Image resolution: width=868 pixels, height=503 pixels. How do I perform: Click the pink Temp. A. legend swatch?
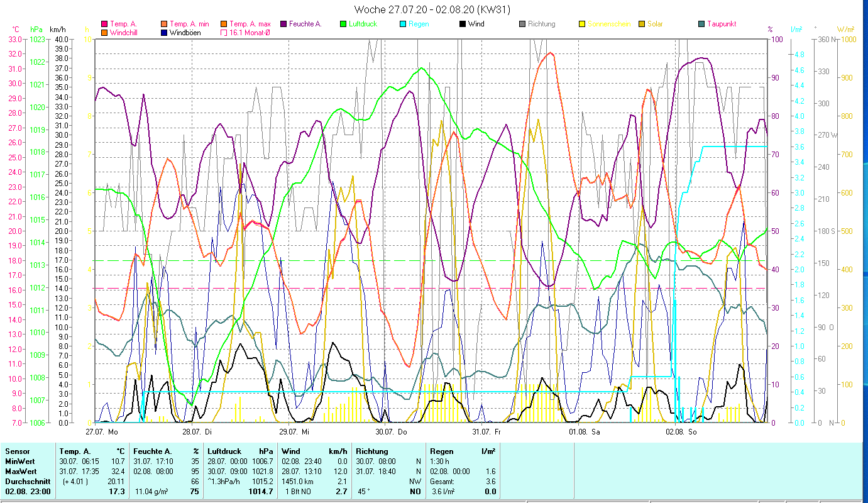pos(104,24)
